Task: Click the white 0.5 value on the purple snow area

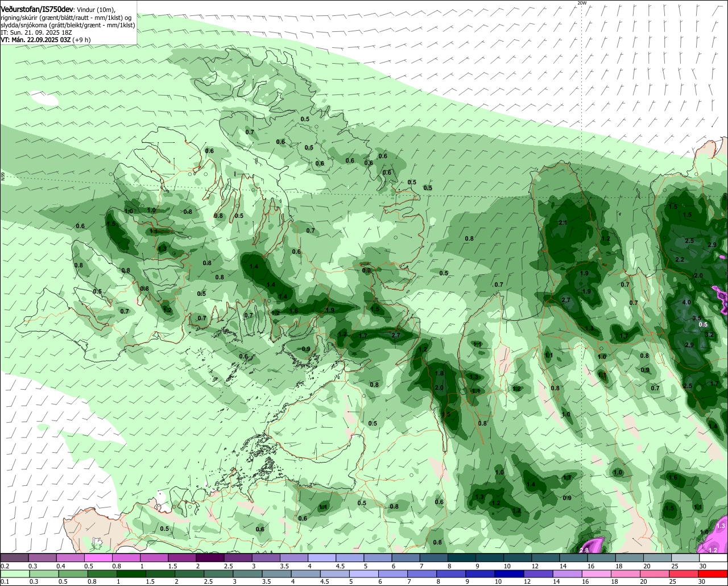Action: click(703, 324)
